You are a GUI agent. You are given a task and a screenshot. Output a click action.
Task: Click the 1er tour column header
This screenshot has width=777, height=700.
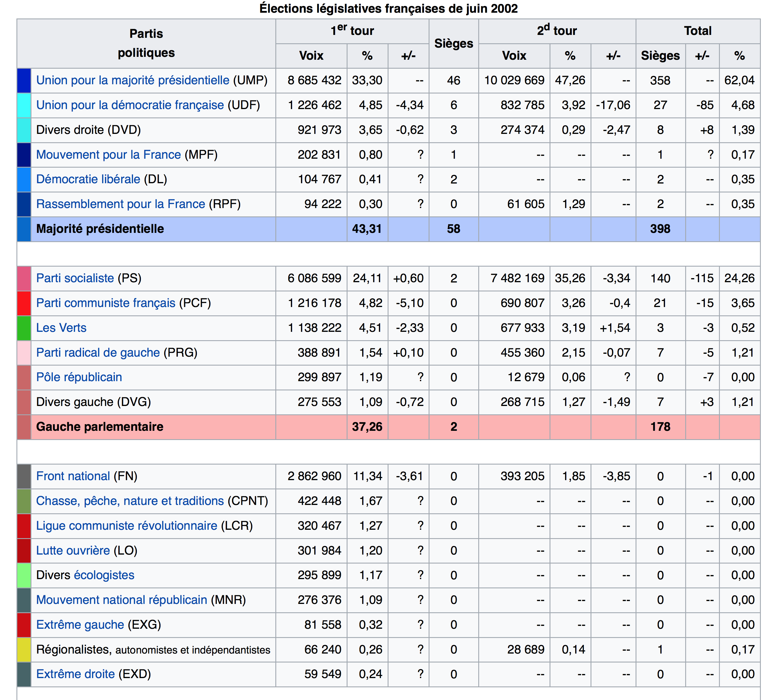(352, 31)
